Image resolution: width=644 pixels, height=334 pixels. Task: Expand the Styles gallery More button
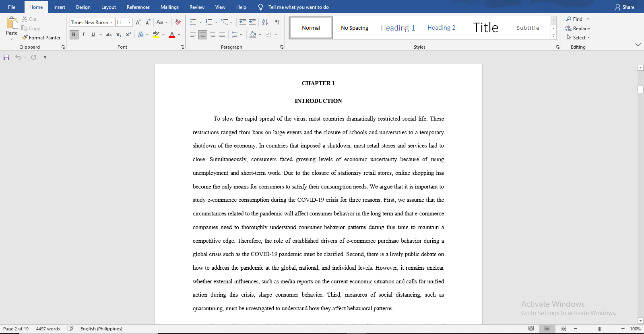[x=554, y=36]
